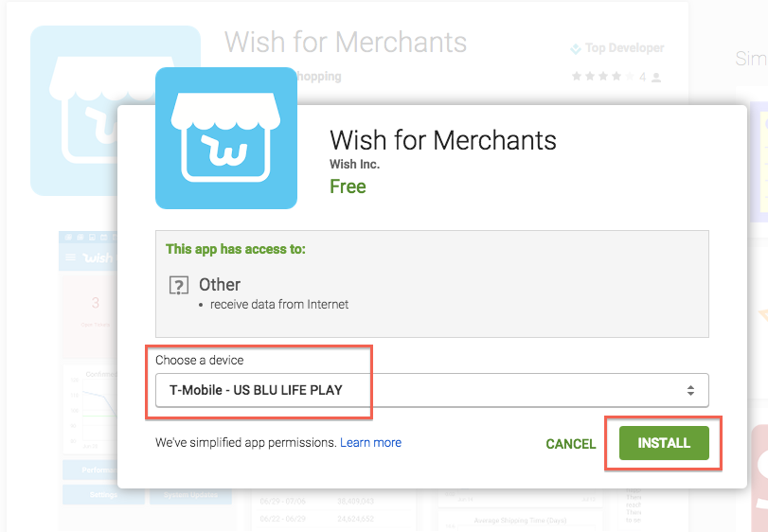This screenshot has width=768, height=532.
Task: Click the Top Developer label text
Action: [624, 48]
